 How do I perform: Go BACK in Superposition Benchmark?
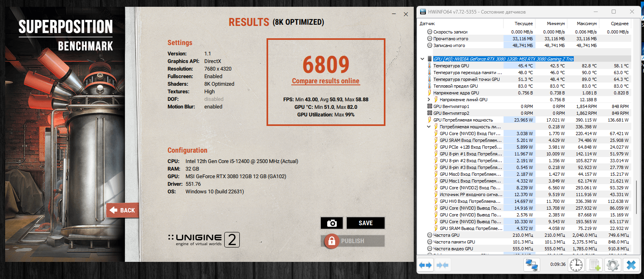122,210
